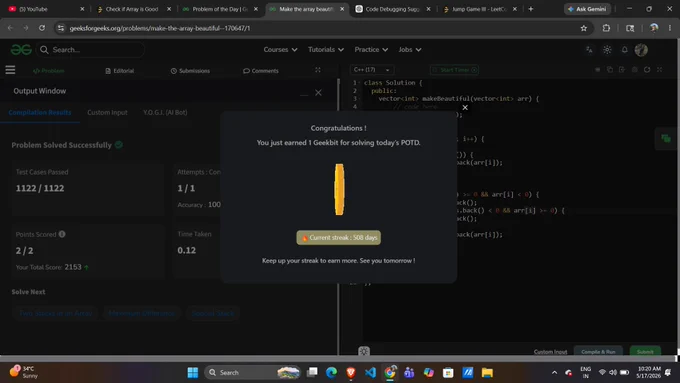Bookmark this page with star icon
680x383 pixels.
[584, 28]
